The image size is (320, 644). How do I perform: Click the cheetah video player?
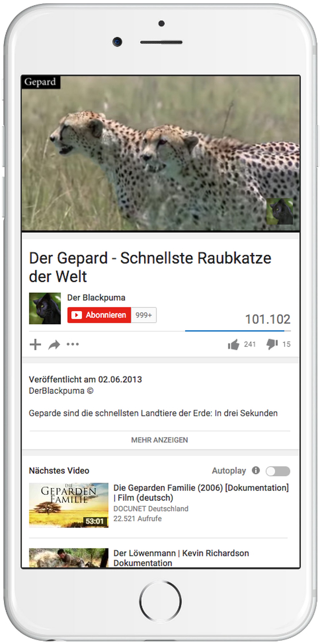(161, 153)
